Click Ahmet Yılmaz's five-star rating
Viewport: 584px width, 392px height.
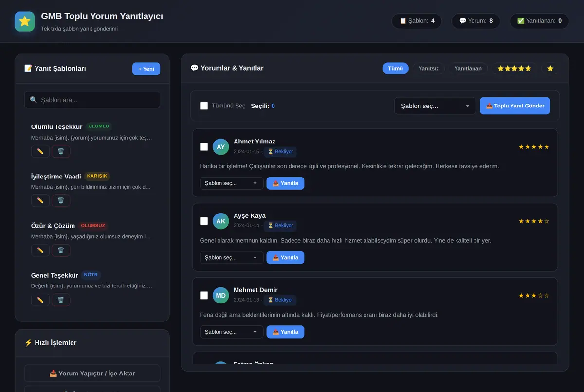click(534, 147)
